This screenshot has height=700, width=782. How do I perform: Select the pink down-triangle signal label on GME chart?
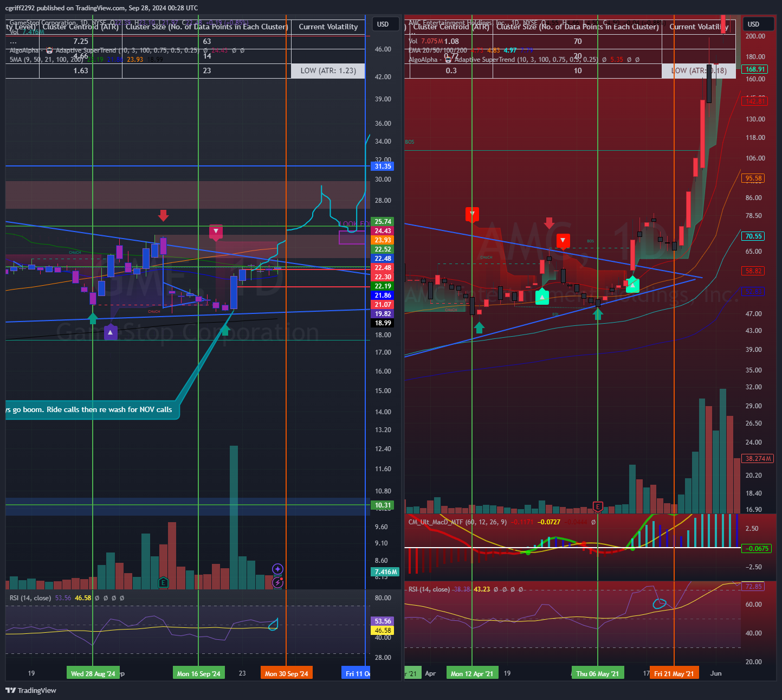(216, 232)
